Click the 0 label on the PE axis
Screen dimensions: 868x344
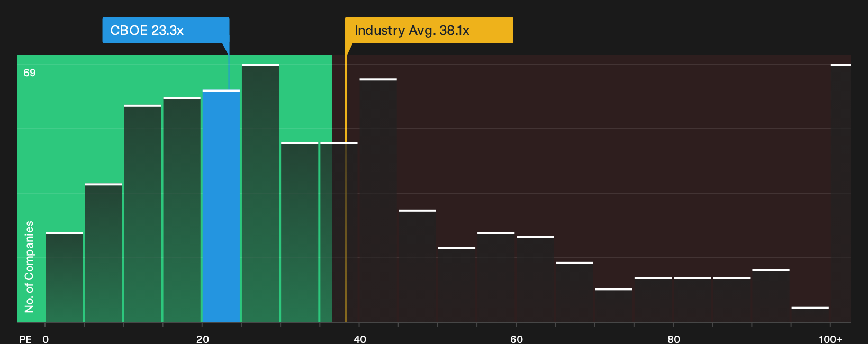pyautogui.click(x=46, y=339)
